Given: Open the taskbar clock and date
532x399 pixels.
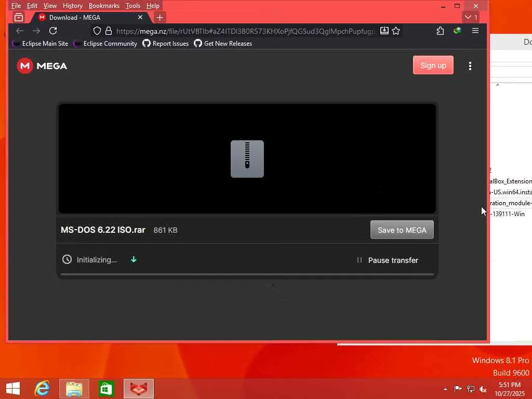Looking at the screenshot, I should [x=510, y=389].
